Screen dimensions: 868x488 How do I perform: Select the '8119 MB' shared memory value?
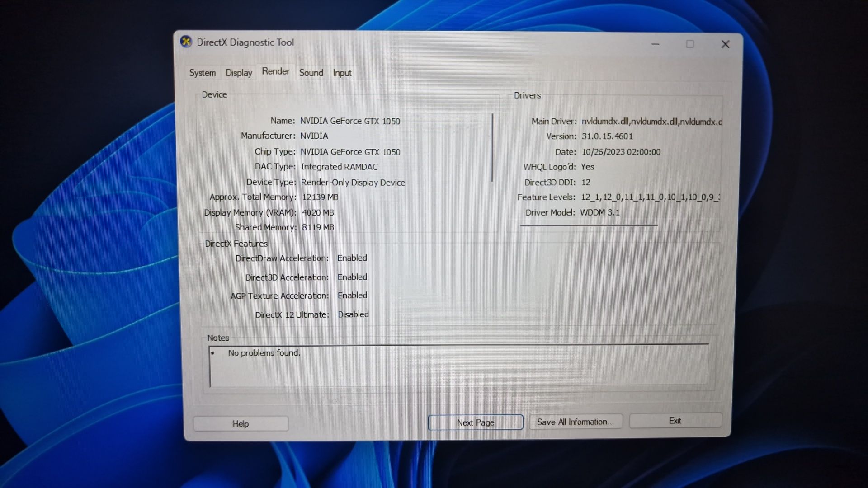[x=318, y=227]
